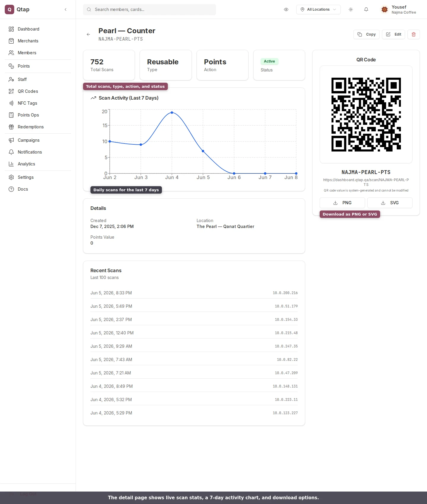Select scan row Jun 4, 2026, 5:29 PM

tap(194, 413)
